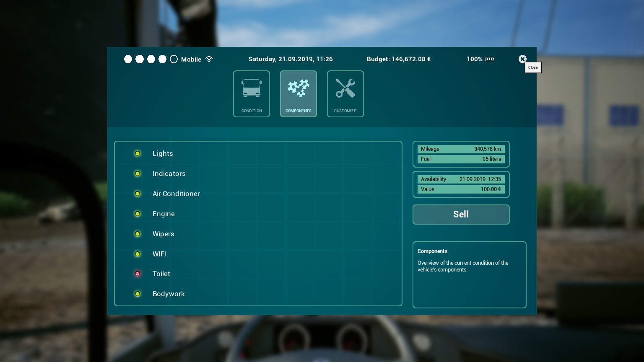Image resolution: width=644 pixels, height=362 pixels.
Task: Click the WiFi signal icon
Action: [209, 59]
